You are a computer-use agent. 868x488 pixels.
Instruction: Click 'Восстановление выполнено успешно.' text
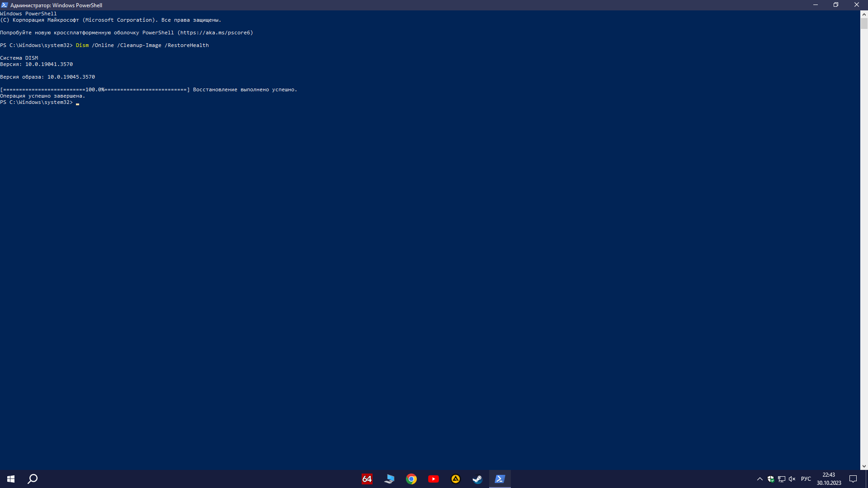245,89
